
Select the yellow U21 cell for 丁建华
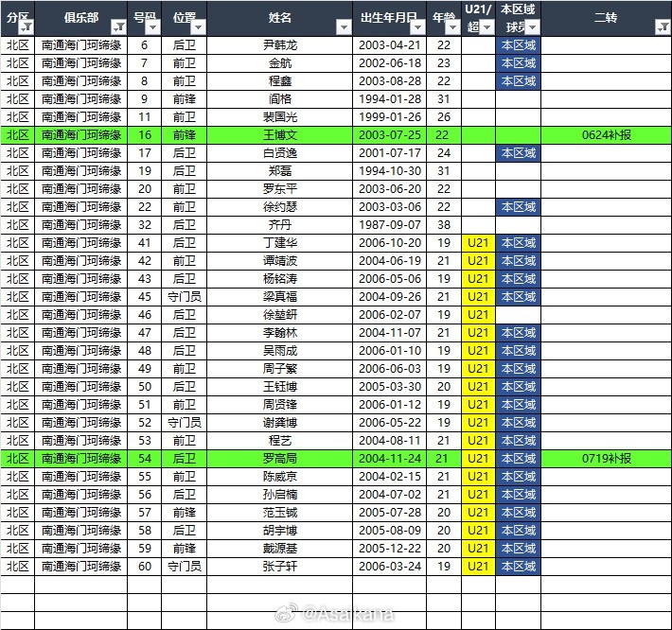click(478, 243)
